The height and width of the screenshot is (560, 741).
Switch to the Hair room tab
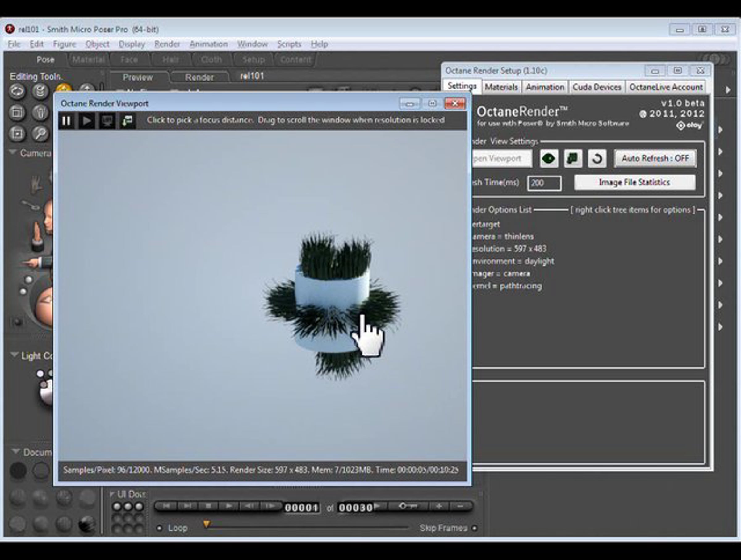pyautogui.click(x=170, y=60)
